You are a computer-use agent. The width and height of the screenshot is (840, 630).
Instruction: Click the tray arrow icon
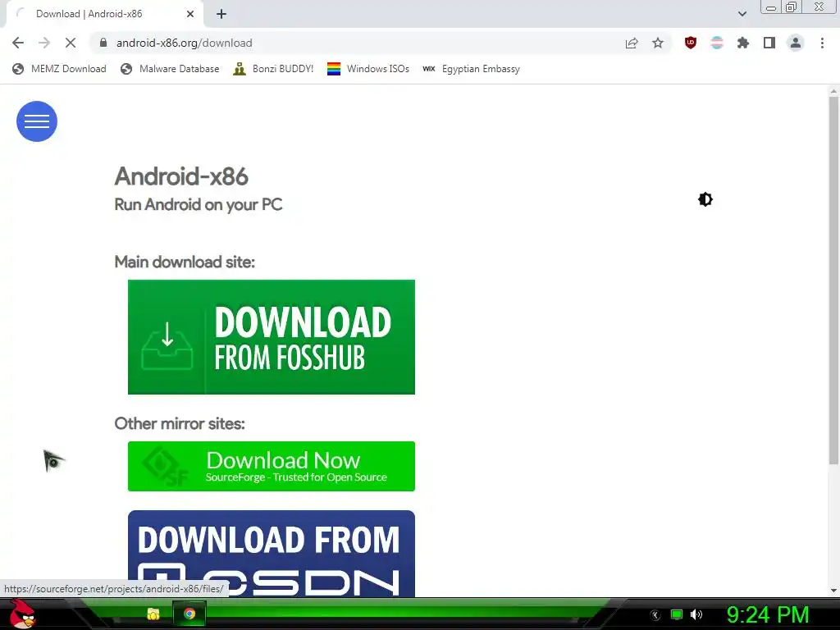tap(655, 615)
